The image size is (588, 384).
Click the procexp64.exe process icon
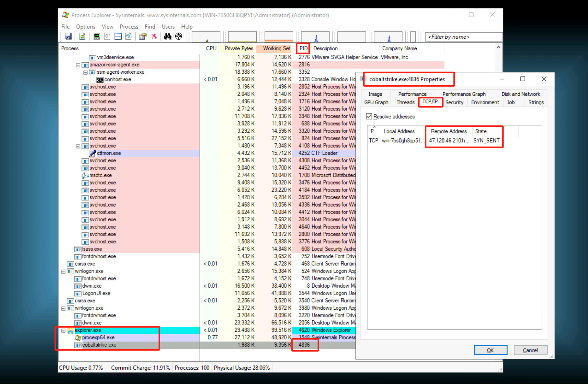point(78,338)
